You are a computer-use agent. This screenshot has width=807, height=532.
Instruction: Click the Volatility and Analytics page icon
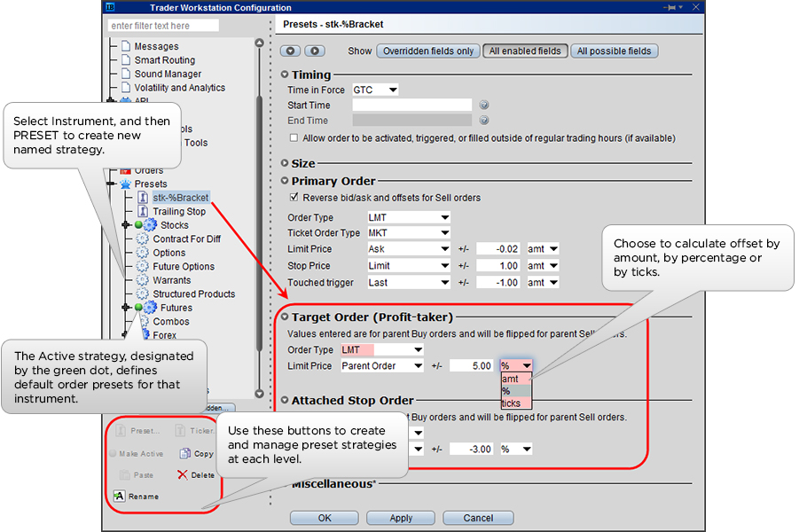(x=126, y=88)
